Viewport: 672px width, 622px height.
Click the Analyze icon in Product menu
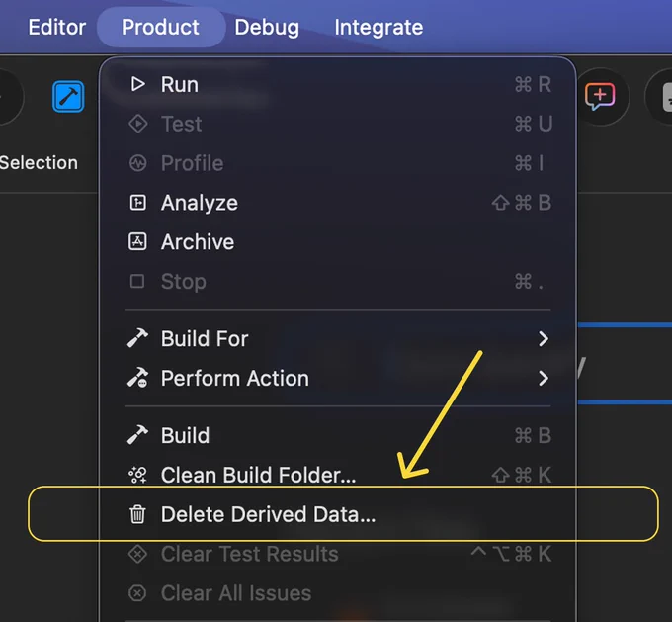coord(137,203)
